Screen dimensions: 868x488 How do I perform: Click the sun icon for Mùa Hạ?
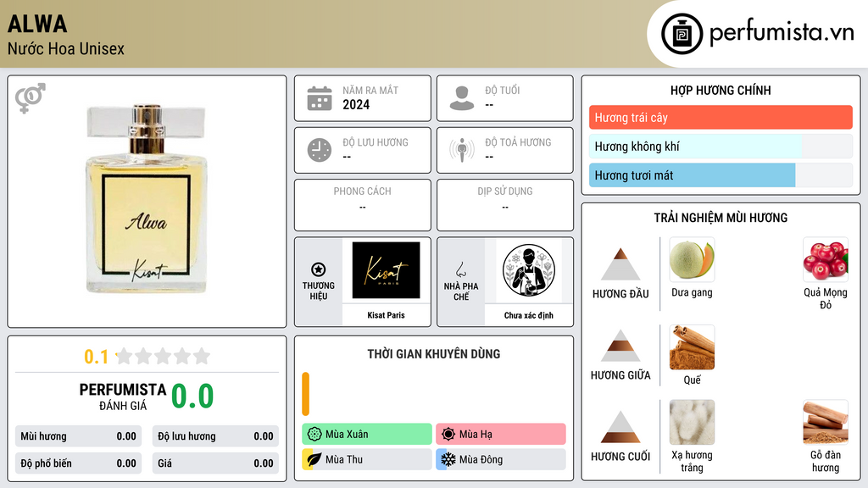(x=448, y=435)
